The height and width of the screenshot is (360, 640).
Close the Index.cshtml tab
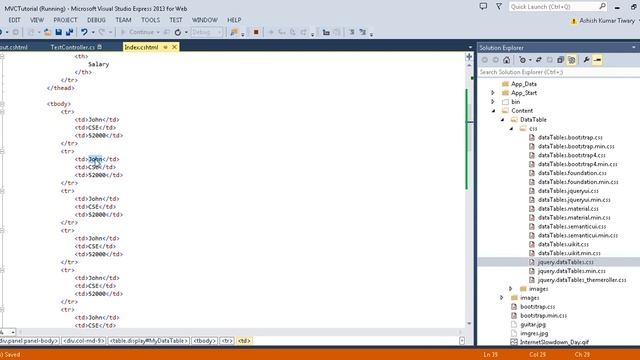pos(174,47)
